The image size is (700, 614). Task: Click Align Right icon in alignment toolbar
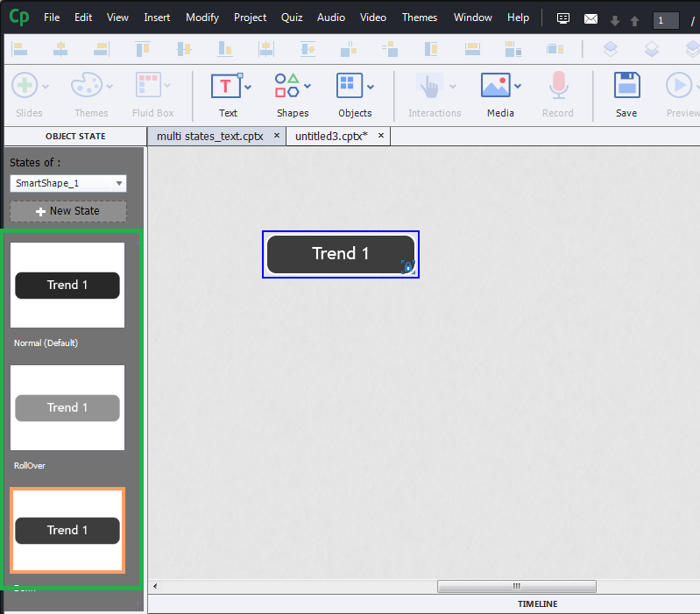[x=102, y=49]
